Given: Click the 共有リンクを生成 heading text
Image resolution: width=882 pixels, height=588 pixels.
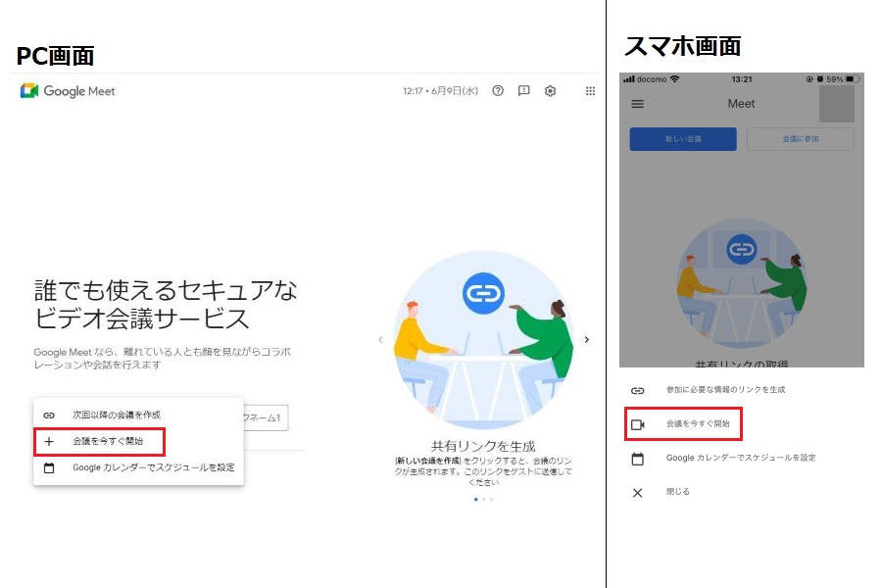Looking at the screenshot, I should tap(482, 446).
